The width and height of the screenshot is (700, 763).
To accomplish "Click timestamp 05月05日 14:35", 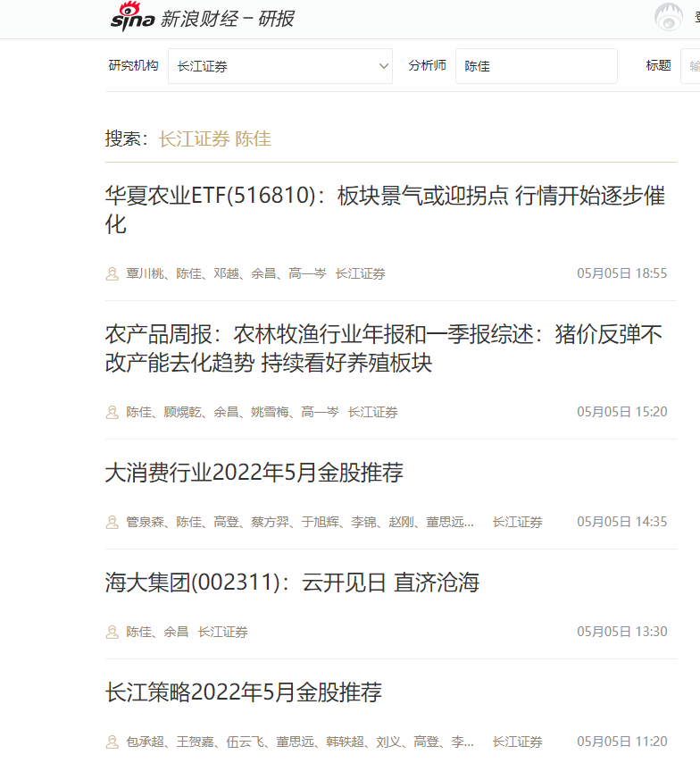I will point(621,522).
